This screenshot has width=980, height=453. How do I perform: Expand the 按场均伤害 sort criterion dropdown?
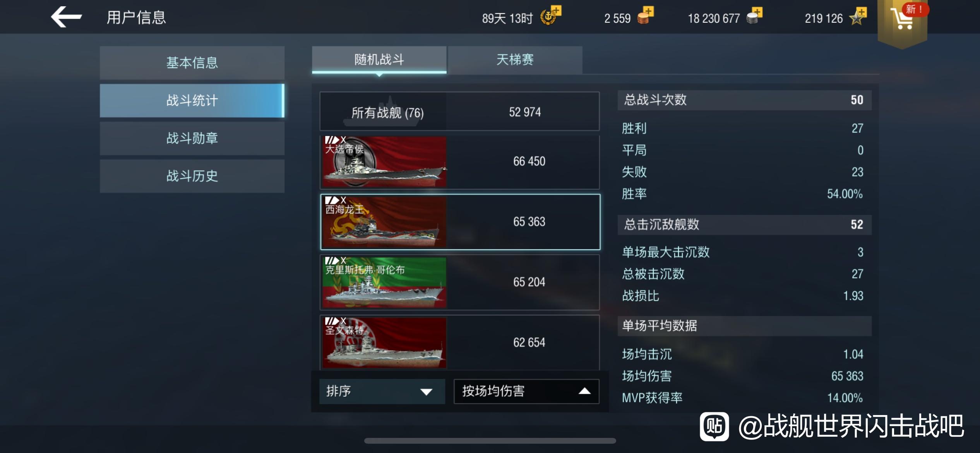click(526, 391)
